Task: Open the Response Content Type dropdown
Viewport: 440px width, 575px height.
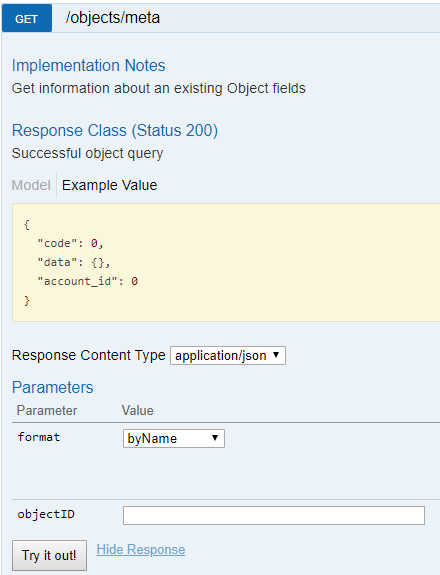Action: click(228, 355)
